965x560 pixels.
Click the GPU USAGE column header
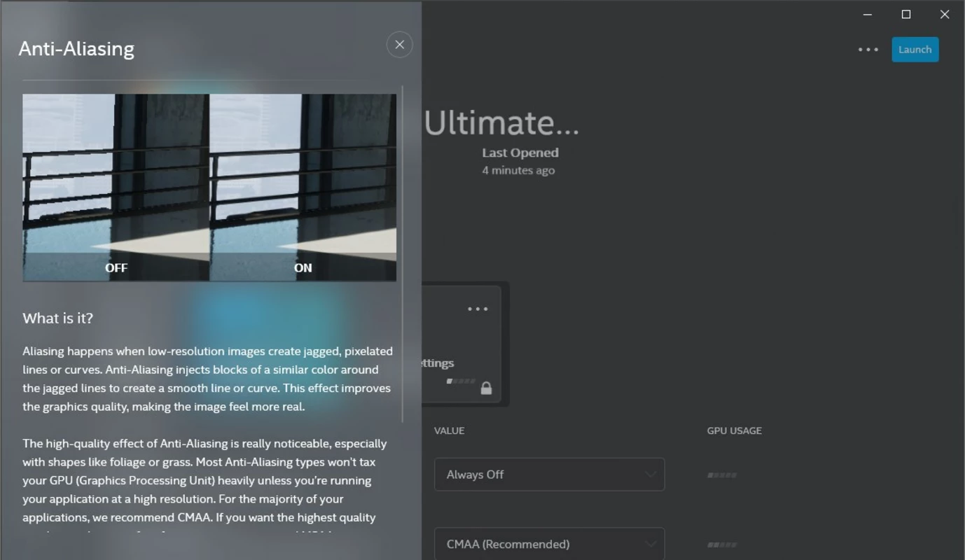point(734,430)
